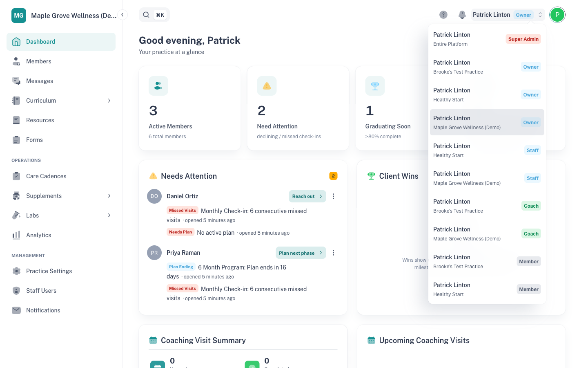Open Practice Settings gear icon
Screen dimensions: 588x368
click(x=16, y=271)
